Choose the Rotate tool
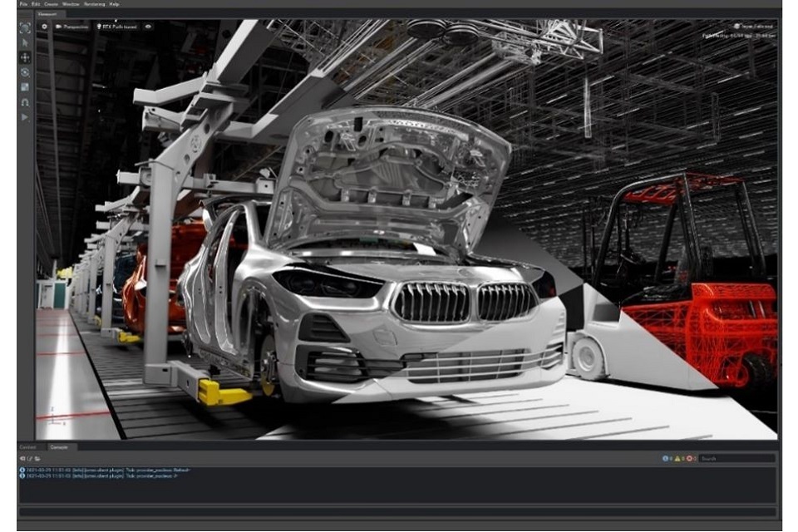 (x=25, y=72)
